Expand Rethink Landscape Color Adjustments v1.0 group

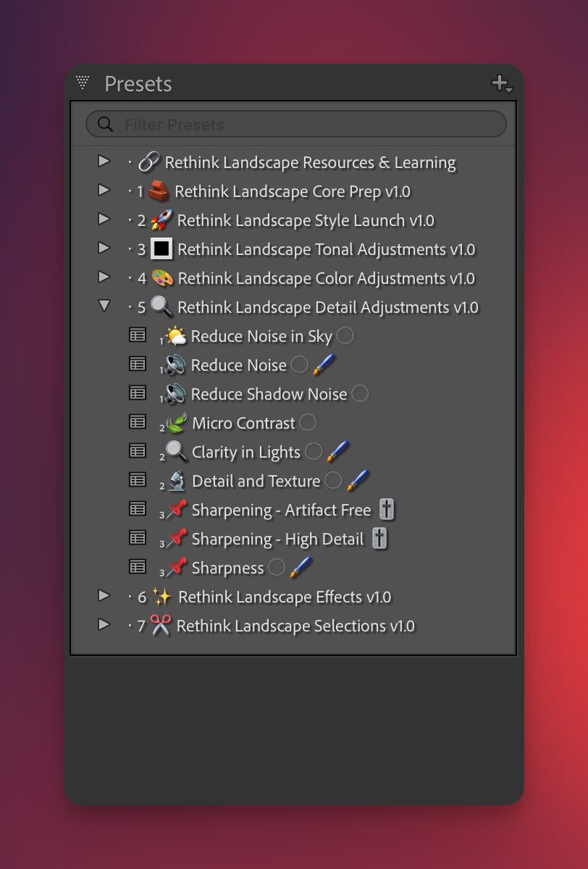104,277
